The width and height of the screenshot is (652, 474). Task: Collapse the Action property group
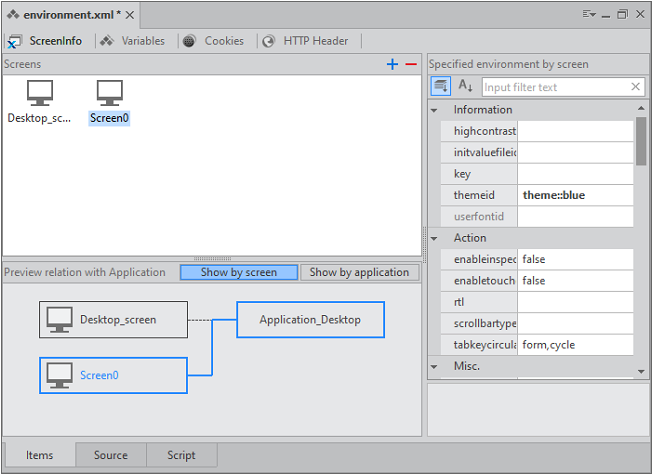[x=435, y=238]
